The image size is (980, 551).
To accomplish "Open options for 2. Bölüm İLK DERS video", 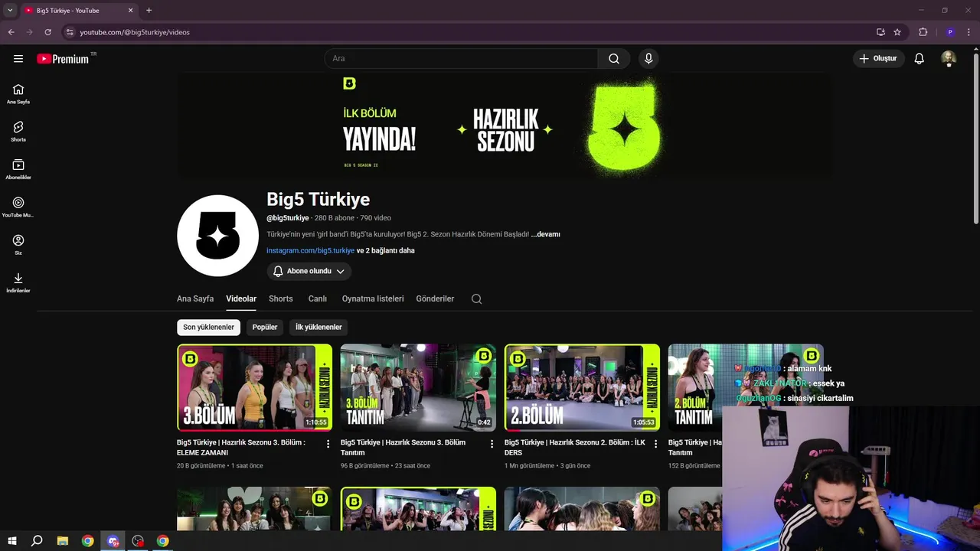I will pyautogui.click(x=656, y=444).
